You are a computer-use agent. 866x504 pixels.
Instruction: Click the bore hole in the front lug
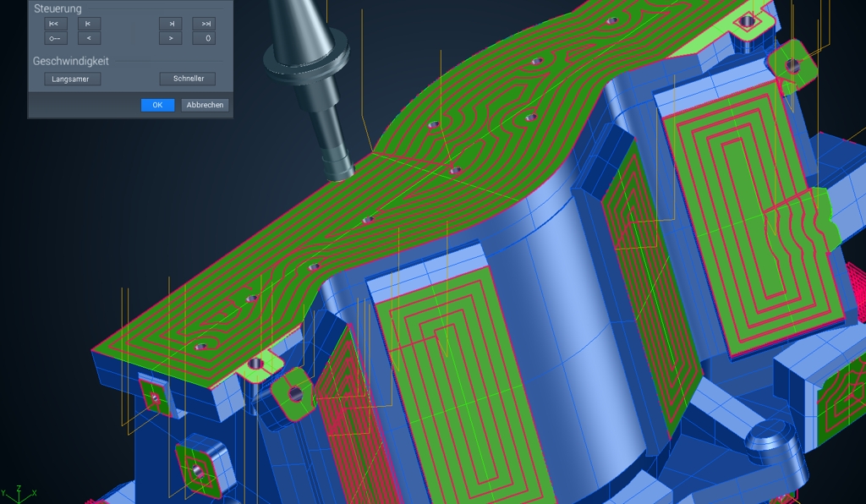tap(255, 364)
